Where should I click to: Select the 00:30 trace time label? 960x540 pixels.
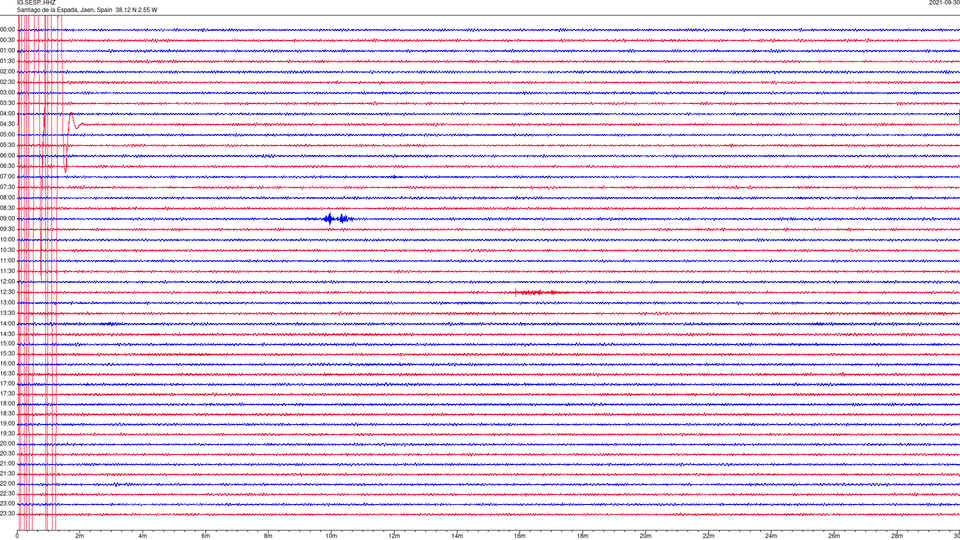click(x=7, y=40)
